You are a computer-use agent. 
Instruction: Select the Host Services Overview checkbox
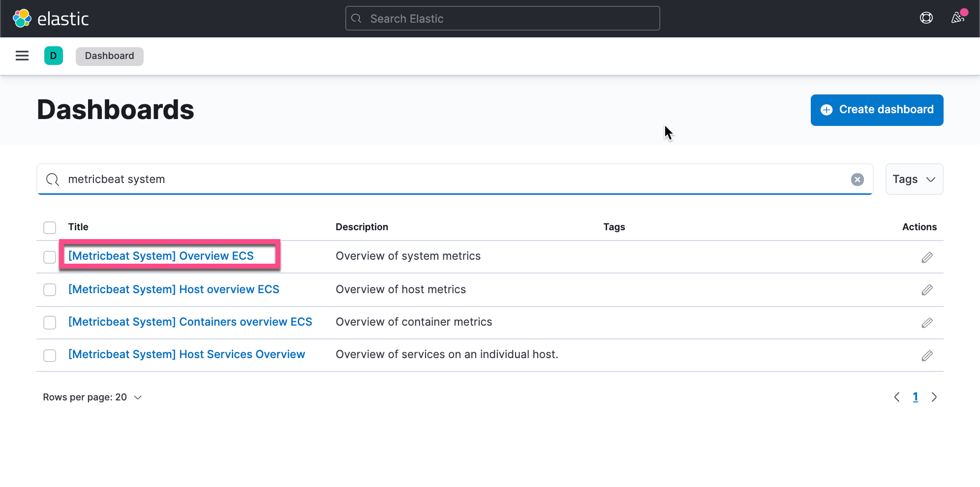50,356
